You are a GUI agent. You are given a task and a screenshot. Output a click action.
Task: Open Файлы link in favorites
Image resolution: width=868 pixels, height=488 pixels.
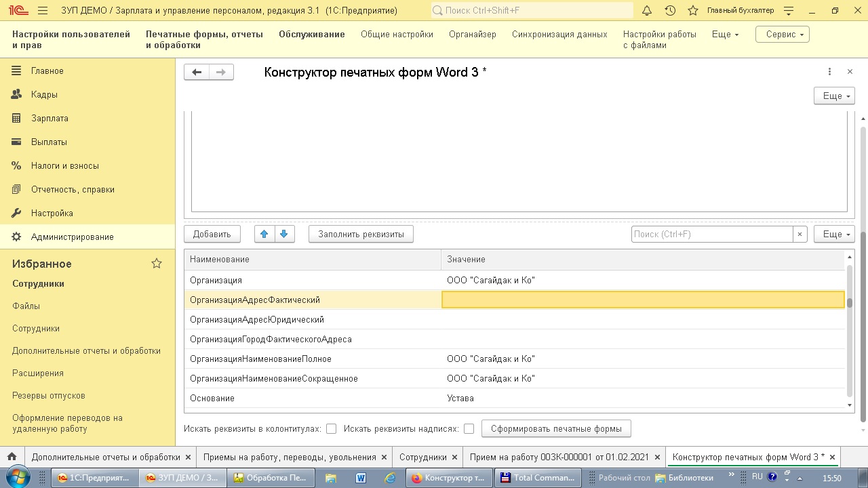[26, 306]
